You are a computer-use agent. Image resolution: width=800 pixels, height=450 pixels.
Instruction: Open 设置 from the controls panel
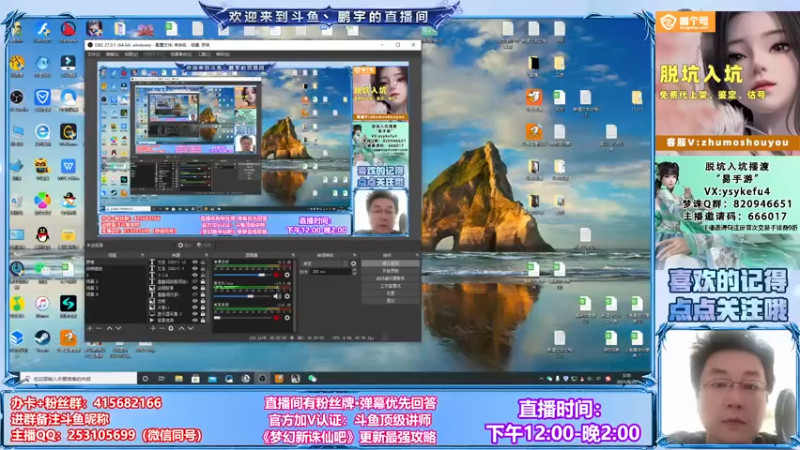tap(391, 293)
